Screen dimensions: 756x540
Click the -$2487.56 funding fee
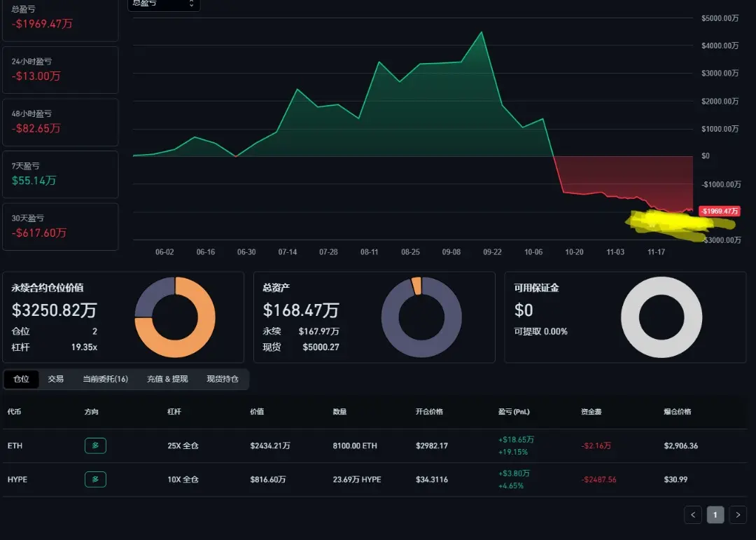click(x=598, y=479)
